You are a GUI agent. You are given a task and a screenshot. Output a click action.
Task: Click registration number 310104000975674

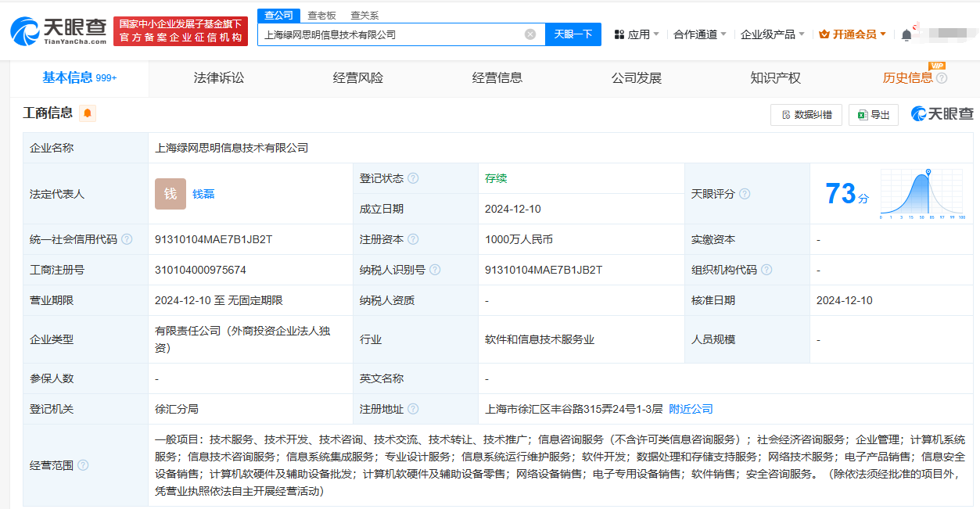200,270
